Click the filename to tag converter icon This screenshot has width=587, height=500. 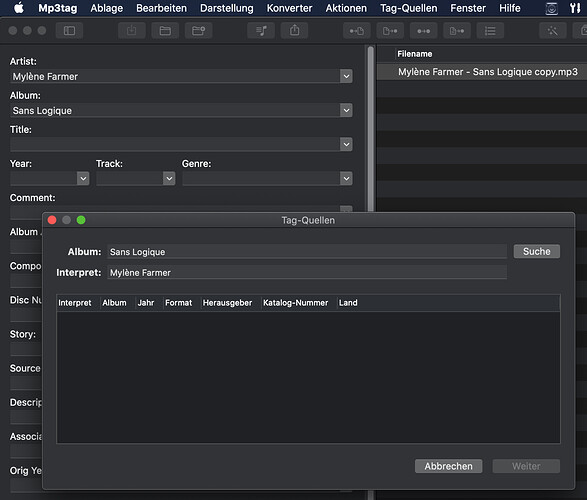pyautogui.click(x=390, y=31)
